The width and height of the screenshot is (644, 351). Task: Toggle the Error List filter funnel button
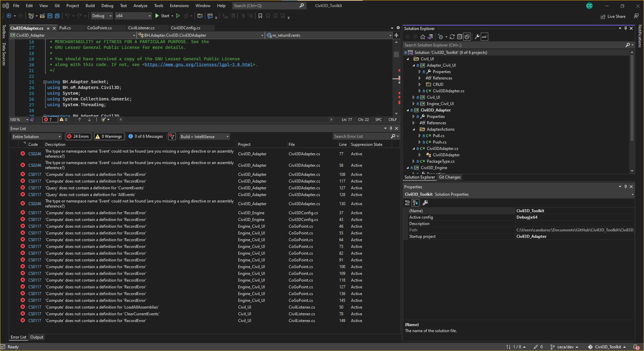tap(172, 136)
